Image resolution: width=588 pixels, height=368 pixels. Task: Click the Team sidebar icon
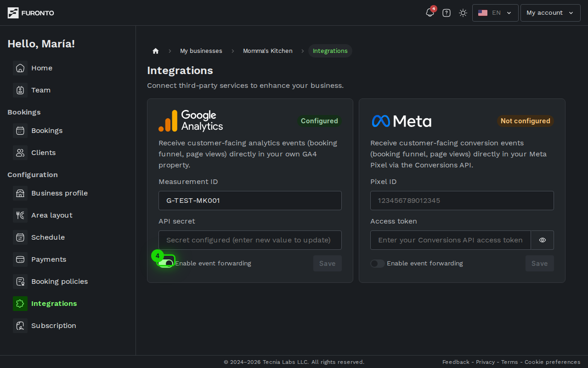tap(20, 90)
